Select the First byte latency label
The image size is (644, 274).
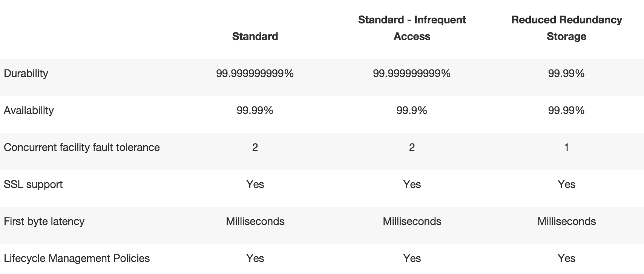coord(44,221)
